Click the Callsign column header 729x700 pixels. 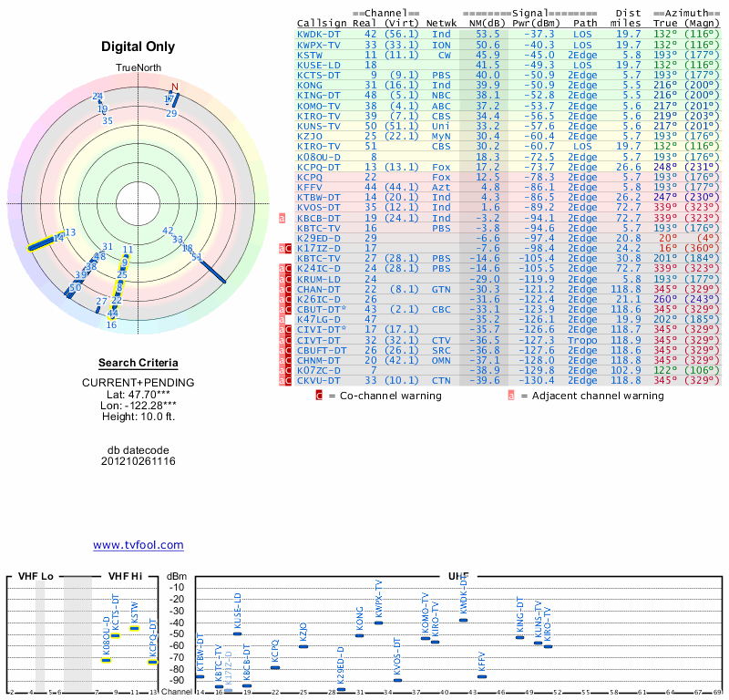pyautogui.click(x=322, y=23)
